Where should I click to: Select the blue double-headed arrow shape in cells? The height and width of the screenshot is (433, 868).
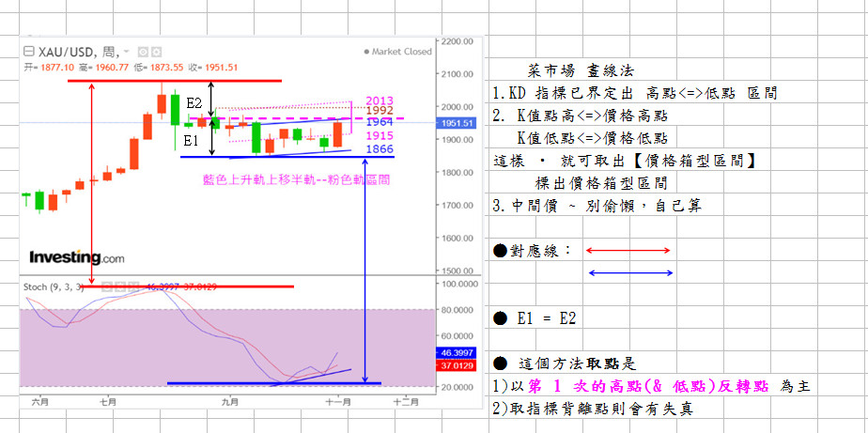pos(631,272)
